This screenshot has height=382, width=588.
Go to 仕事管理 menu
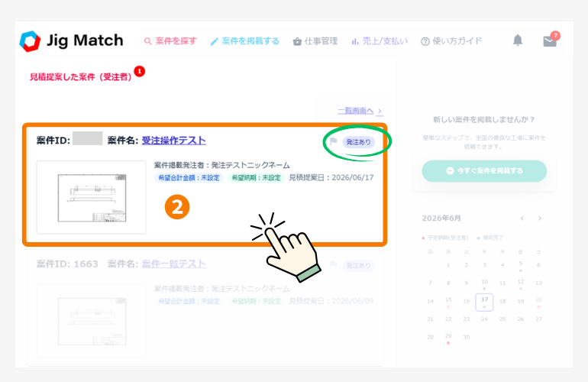315,41
